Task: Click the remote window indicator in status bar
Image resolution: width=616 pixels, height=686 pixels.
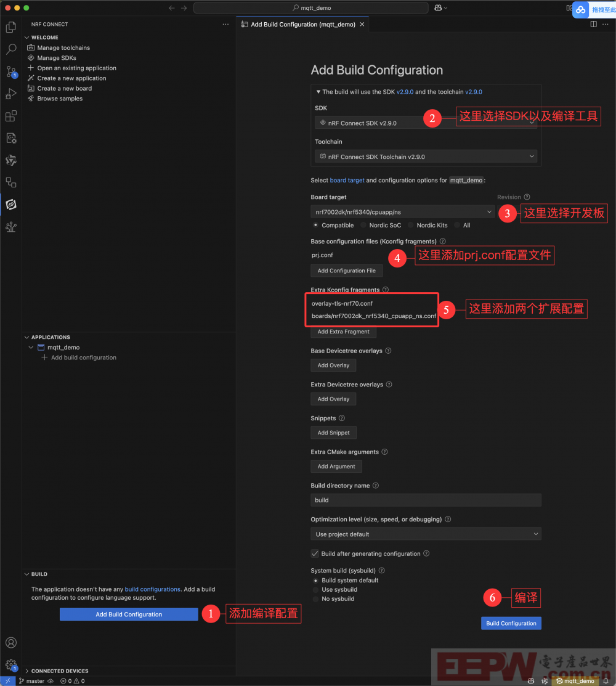Action: tap(8, 680)
